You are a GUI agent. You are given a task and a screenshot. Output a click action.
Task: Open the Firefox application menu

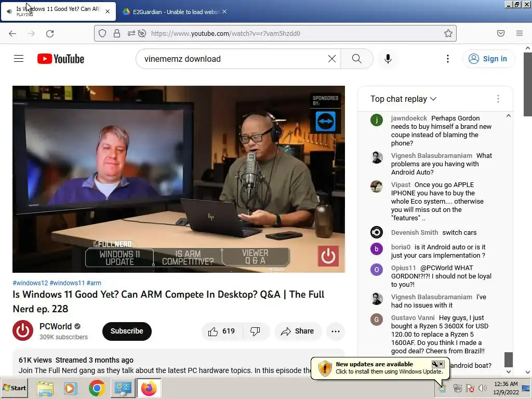tap(520, 33)
